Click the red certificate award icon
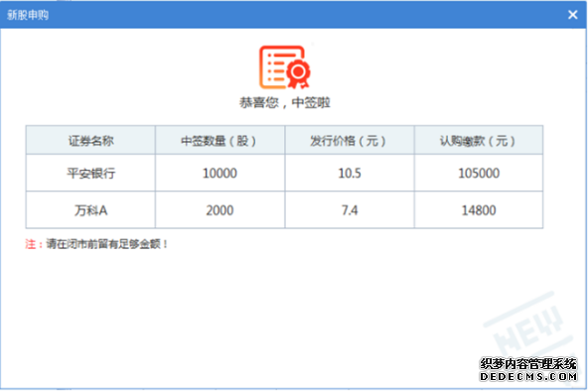This screenshot has width=588, height=391. click(285, 67)
